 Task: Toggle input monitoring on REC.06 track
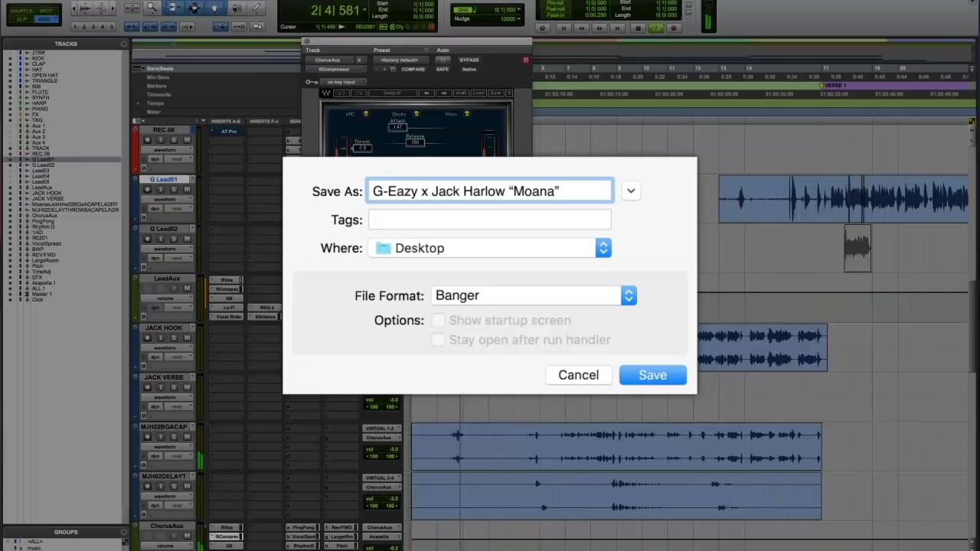[x=161, y=140]
